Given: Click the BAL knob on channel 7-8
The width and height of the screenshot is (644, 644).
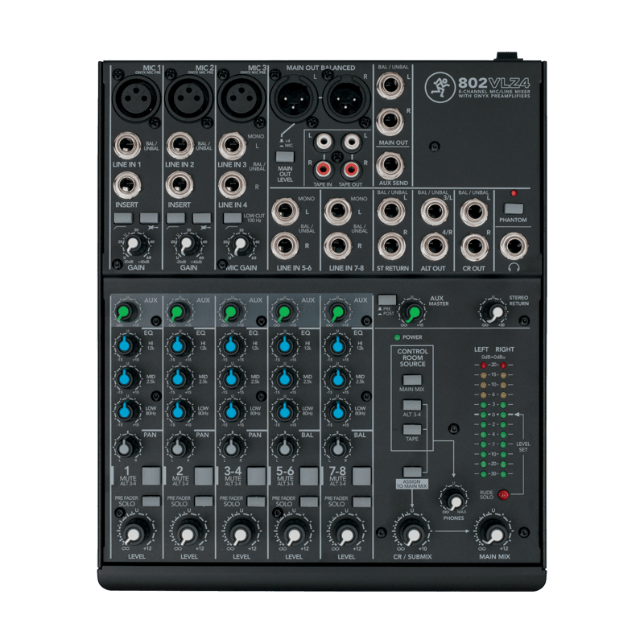Looking at the screenshot, I should (x=336, y=447).
